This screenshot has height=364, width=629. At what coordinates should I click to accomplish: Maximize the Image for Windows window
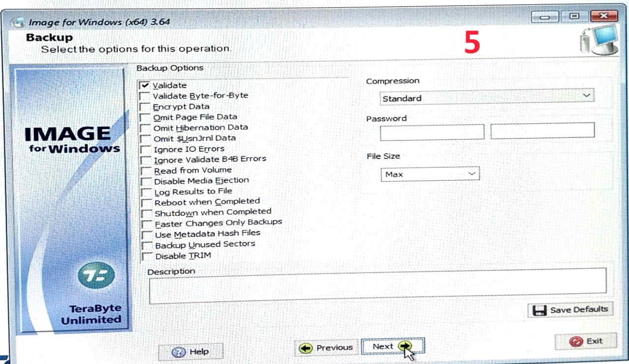(574, 16)
